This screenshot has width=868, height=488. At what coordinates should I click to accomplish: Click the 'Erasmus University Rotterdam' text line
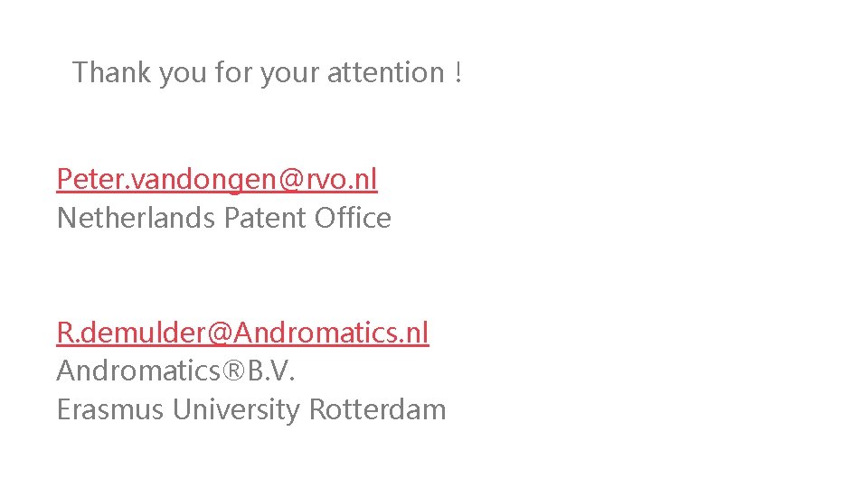250,409
